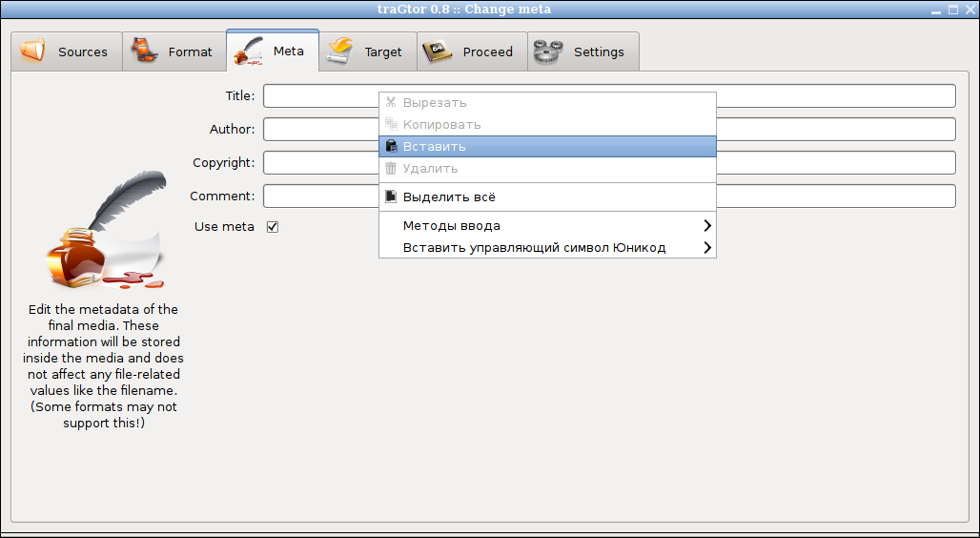
Task: Expand Вставить управляющий символ Юникод submenu arrow
Action: coord(706,247)
